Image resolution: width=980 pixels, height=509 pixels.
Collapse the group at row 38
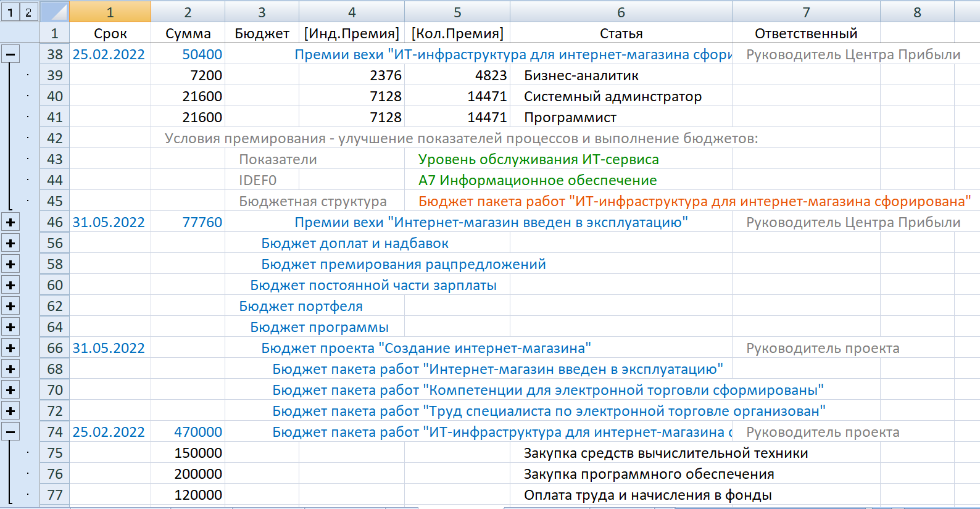coord(10,54)
